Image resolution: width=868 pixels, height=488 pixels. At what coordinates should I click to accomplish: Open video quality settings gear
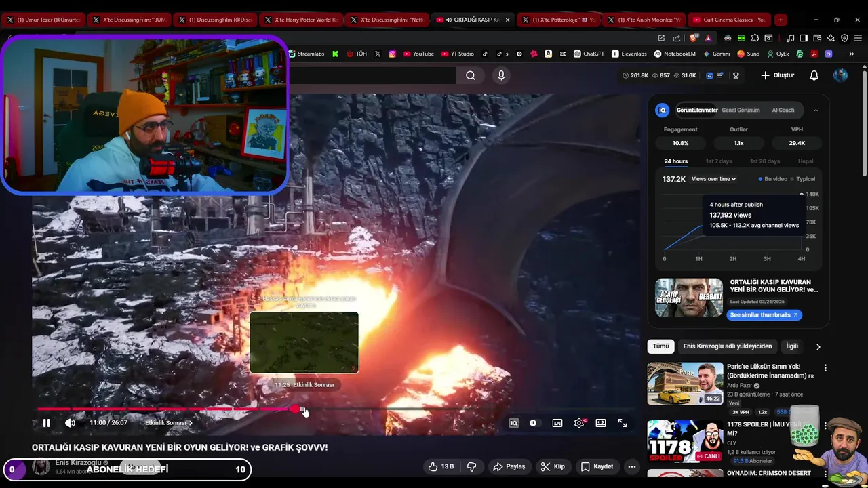click(x=579, y=423)
